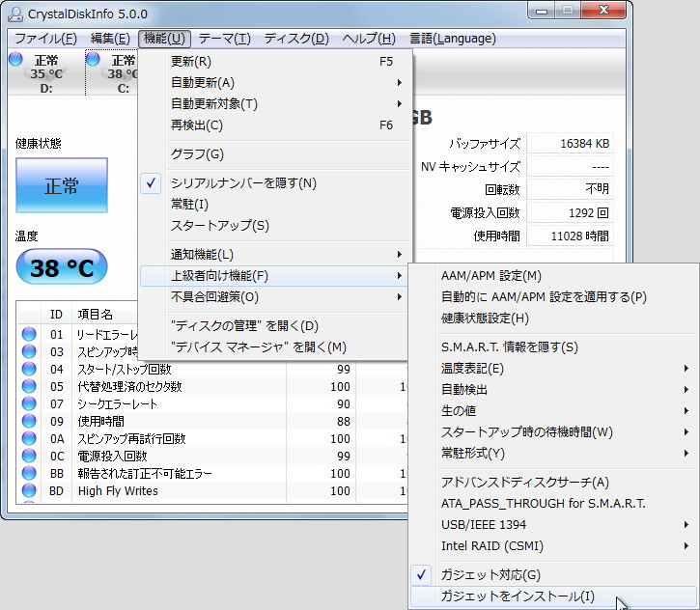Click status orb for attribute 0C
Screen dimensions: 700x610
click(29, 456)
